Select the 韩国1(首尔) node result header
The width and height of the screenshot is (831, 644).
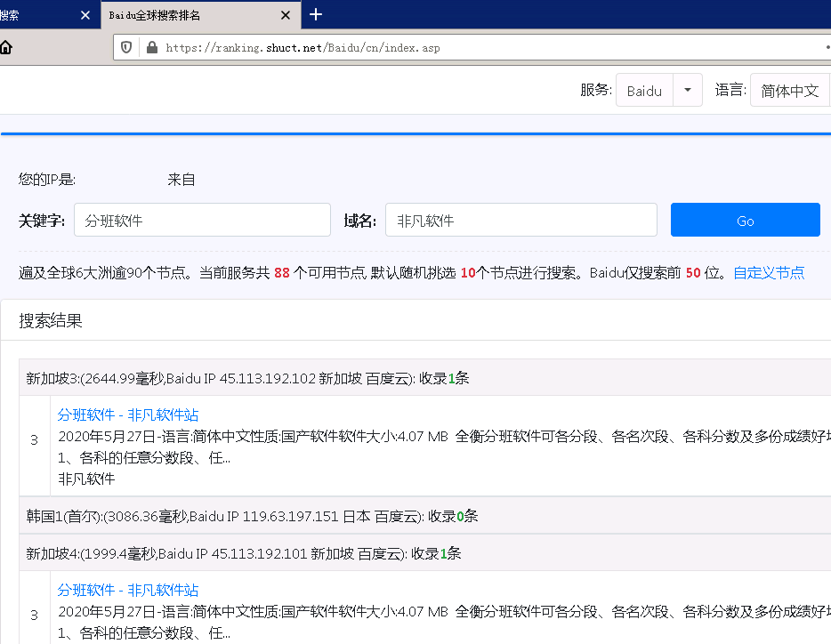[425, 516]
